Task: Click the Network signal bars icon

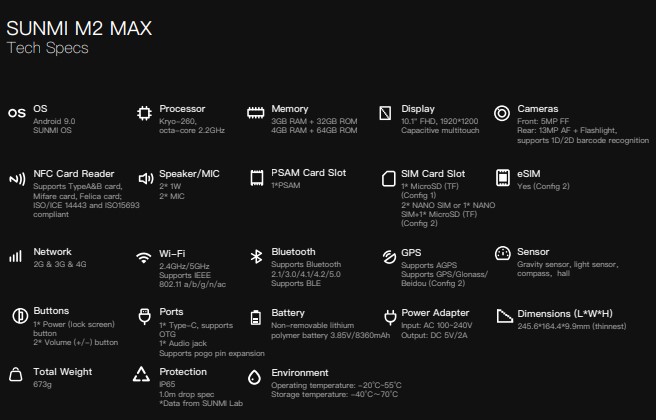Action: point(15,256)
